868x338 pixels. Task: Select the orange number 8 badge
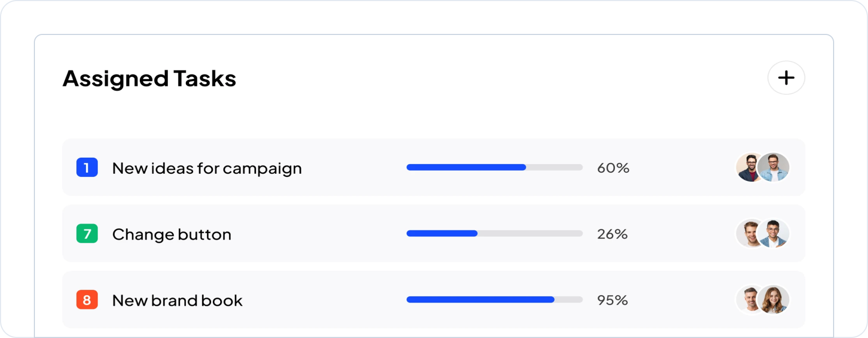tap(87, 300)
